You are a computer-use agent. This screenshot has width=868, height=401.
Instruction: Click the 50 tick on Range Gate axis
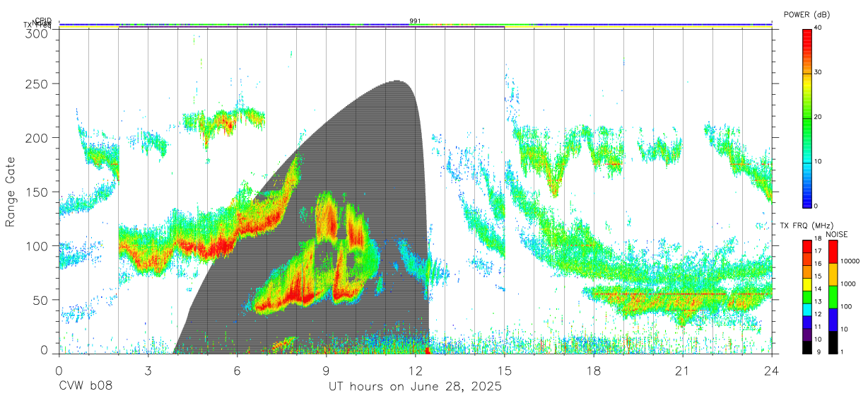[40, 300]
